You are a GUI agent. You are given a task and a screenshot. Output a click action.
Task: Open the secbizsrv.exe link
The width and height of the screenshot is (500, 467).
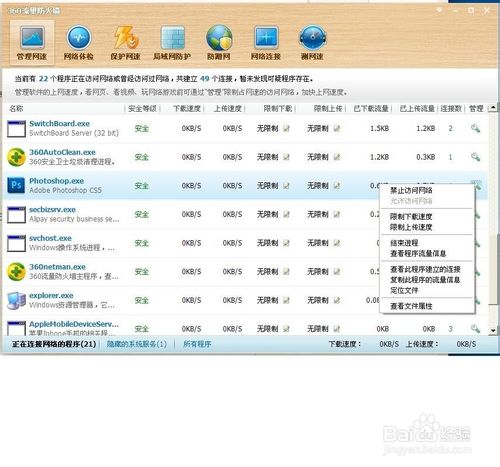point(52,209)
